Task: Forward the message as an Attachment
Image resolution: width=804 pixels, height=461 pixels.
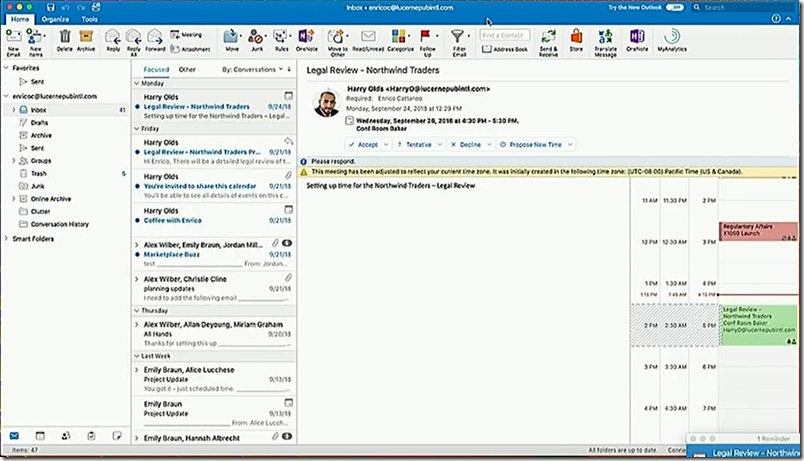Action: (x=190, y=49)
